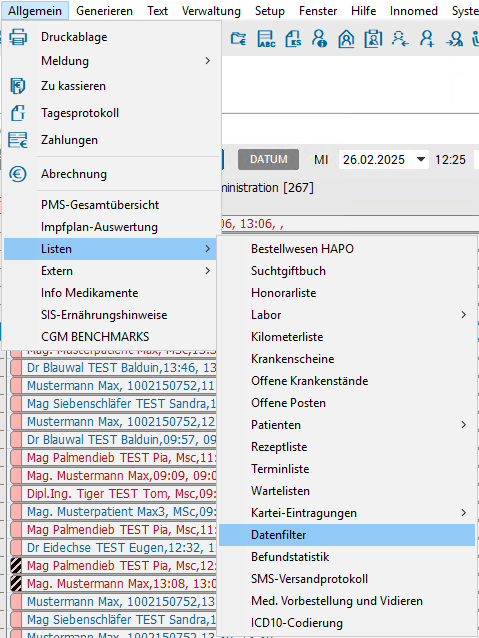
Task: Click the document icon beside Tagesprotokoll
Action: coord(18,113)
